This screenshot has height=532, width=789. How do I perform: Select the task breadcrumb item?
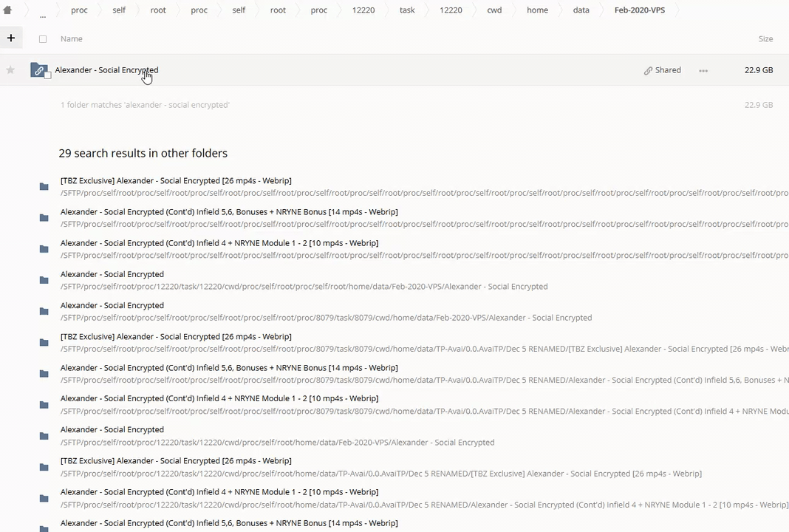point(407,10)
